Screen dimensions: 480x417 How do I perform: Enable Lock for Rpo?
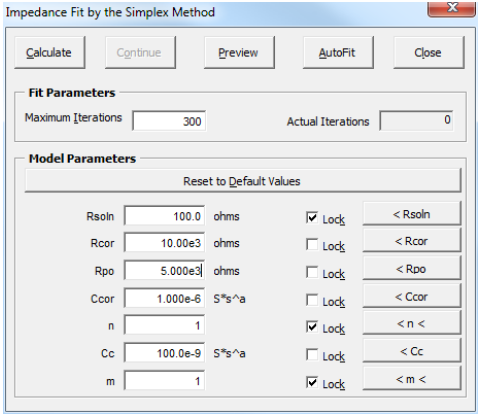click(312, 272)
